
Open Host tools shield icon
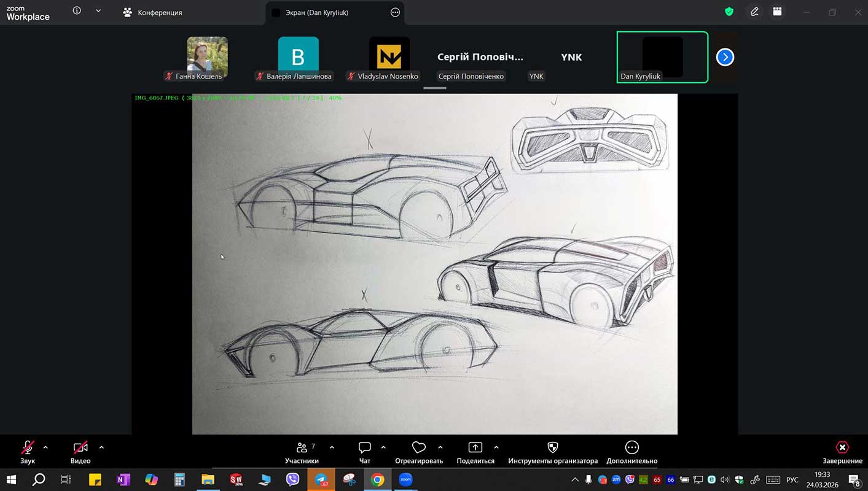click(552, 448)
